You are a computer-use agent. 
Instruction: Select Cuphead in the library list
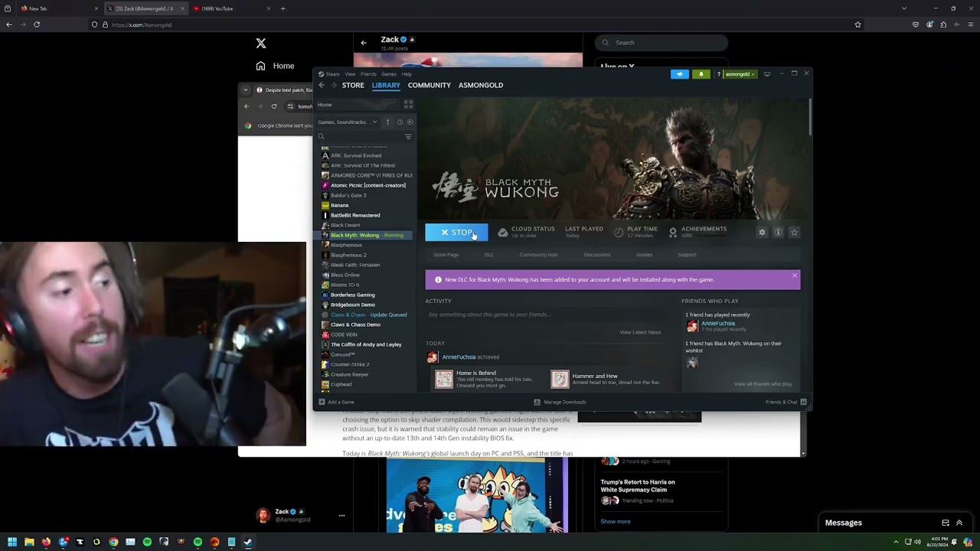pyautogui.click(x=341, y=384)
